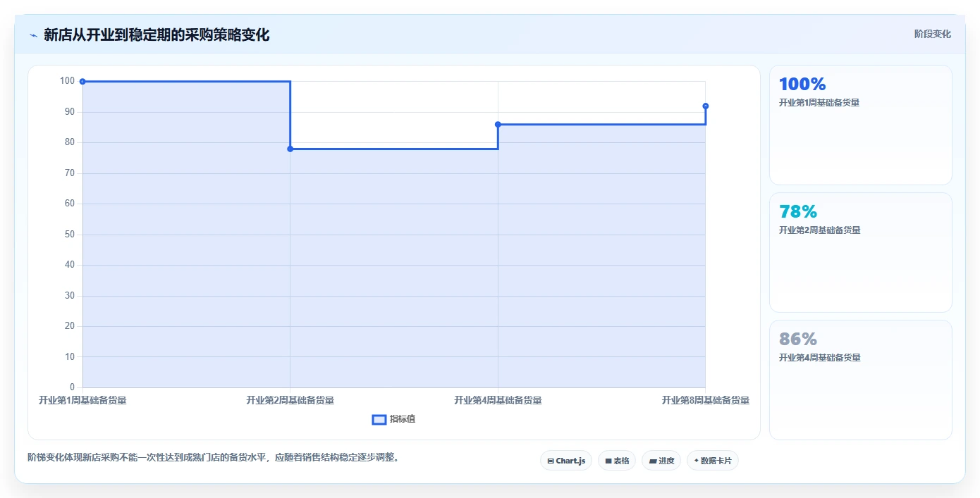Click the 100% card value
This screenshot has width=980, height=498.
tap(802, 84)
